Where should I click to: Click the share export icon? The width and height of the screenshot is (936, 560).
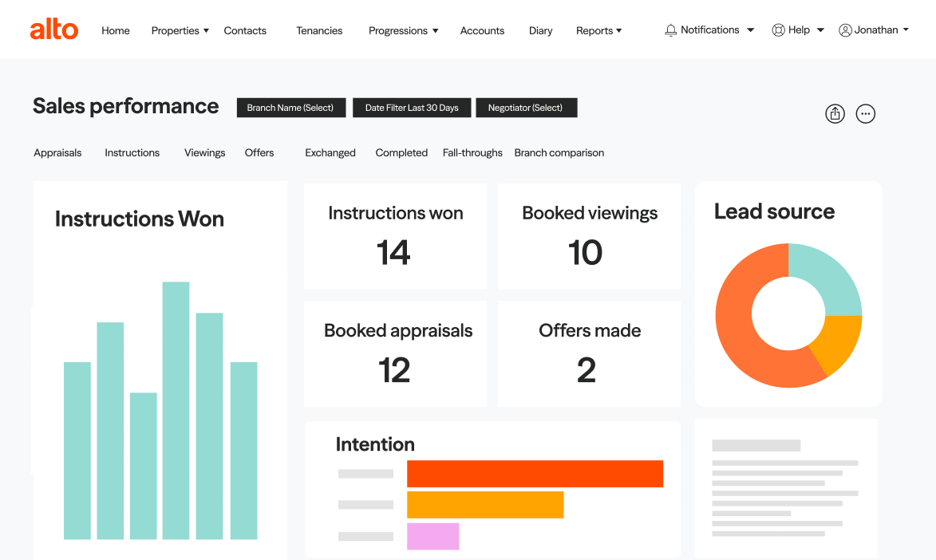point(835,114)
